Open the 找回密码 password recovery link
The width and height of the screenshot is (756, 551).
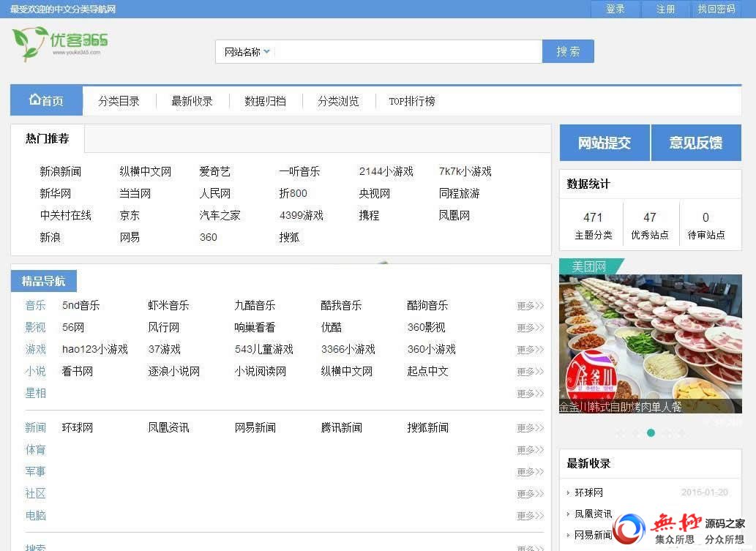[716, 9]
